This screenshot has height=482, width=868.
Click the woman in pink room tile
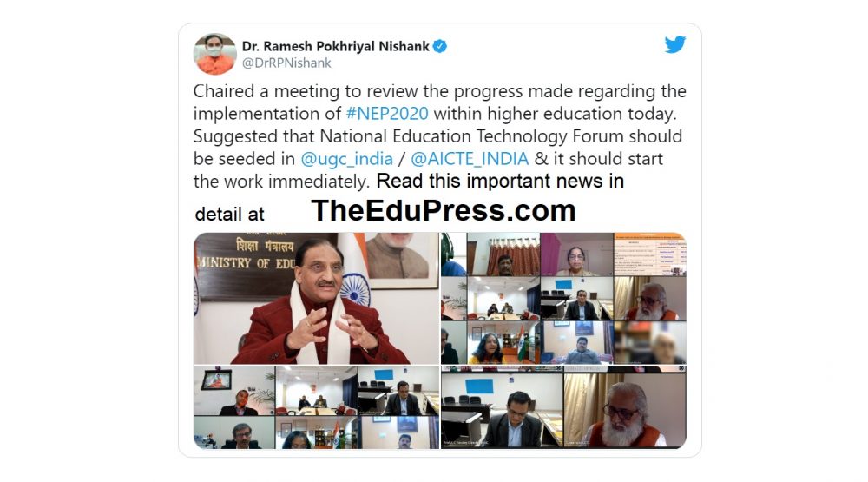(577, 254)
